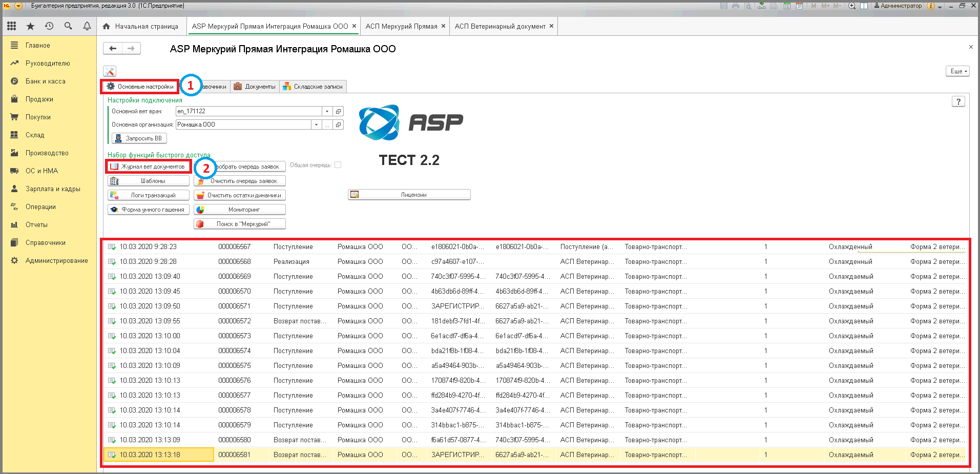Open the title bar dropdown arrow near info icon
980x474 pixels.
point(940,6)
